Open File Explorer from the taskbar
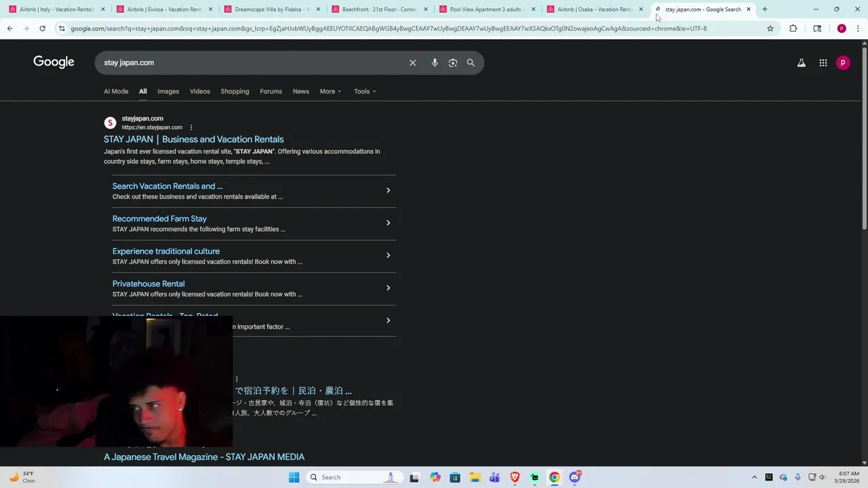 click(x=475, y=477)
